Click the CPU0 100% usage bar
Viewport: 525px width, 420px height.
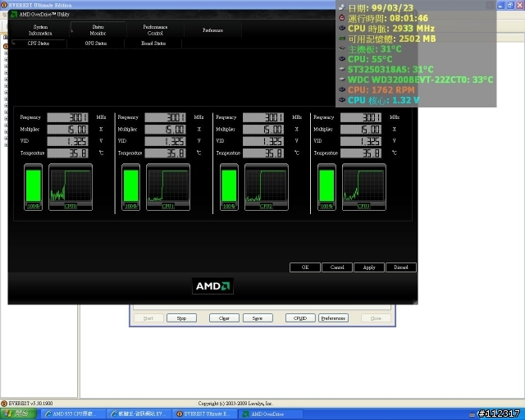pyautogui.click(x=33, y=187)
